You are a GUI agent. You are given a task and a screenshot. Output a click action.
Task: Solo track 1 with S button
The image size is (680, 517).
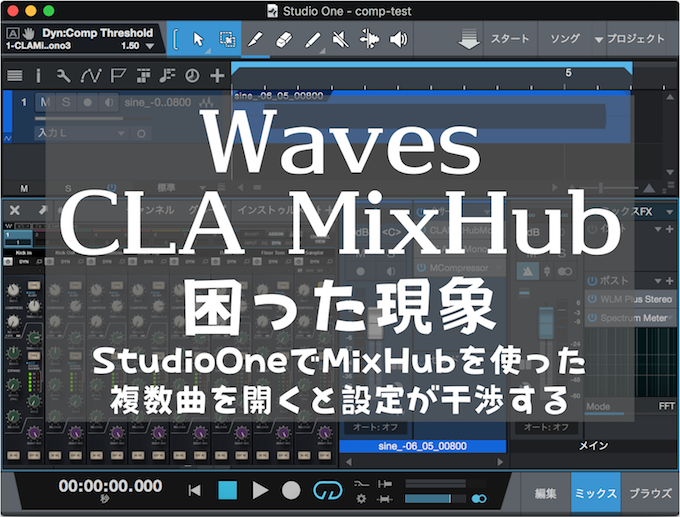click(66, 102)
